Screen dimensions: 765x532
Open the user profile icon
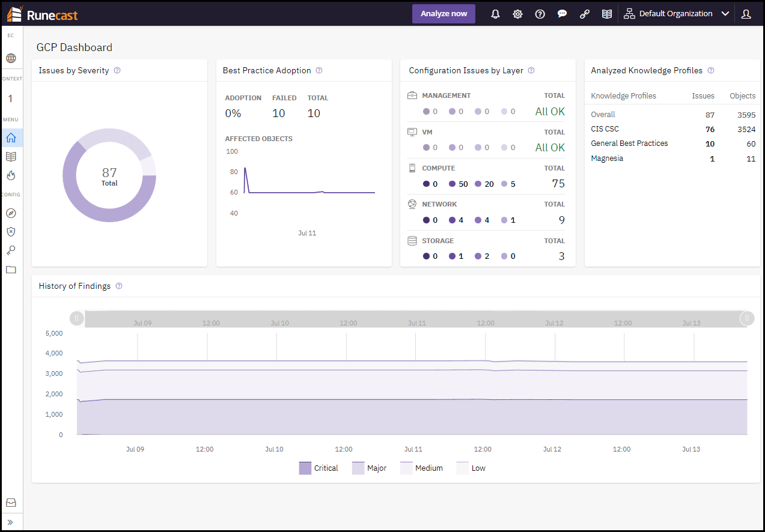point(746,14)
